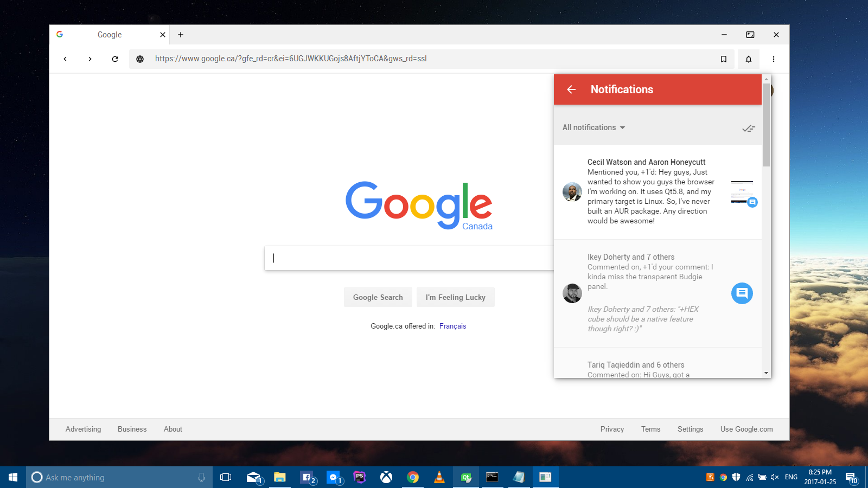
Task: Open the 'Tariq Taqieddin and 6 others' notification
Action: pos(658,363)
